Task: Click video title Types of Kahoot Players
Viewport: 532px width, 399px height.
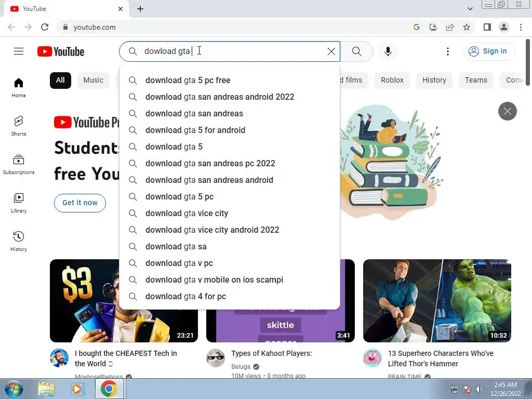Action: (x=272, y=353)
